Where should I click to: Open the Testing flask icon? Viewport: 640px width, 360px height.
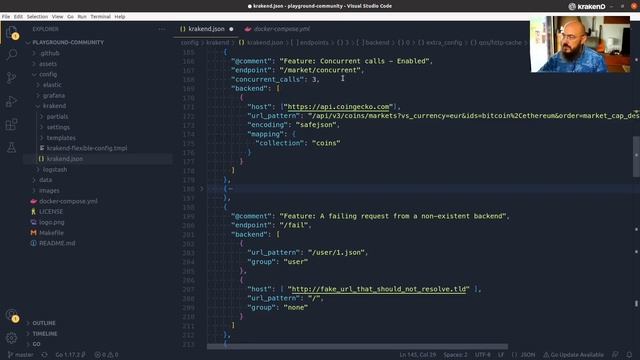(x=11, y=147)
